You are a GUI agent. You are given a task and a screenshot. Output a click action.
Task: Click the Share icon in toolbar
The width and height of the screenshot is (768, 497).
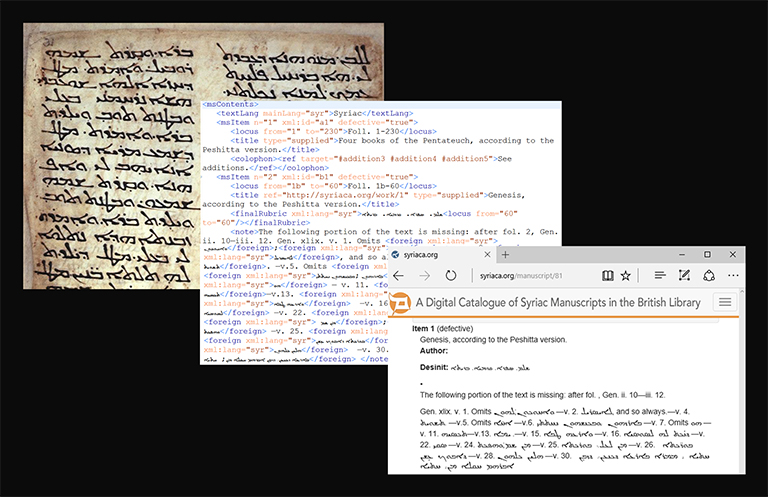708,275
